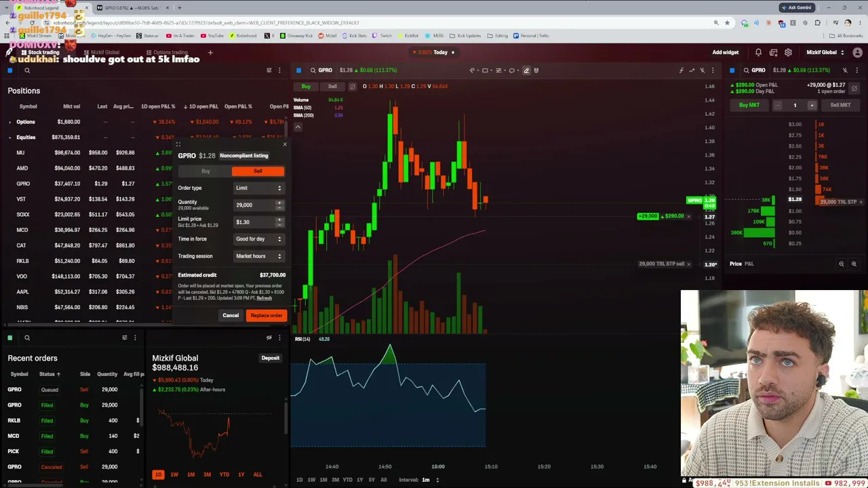Image resolution: width=868 pixels, height=488 pixels.
Task: Cancel the order ticket changes
Action: pyautogui.click(x=231, y=315)
